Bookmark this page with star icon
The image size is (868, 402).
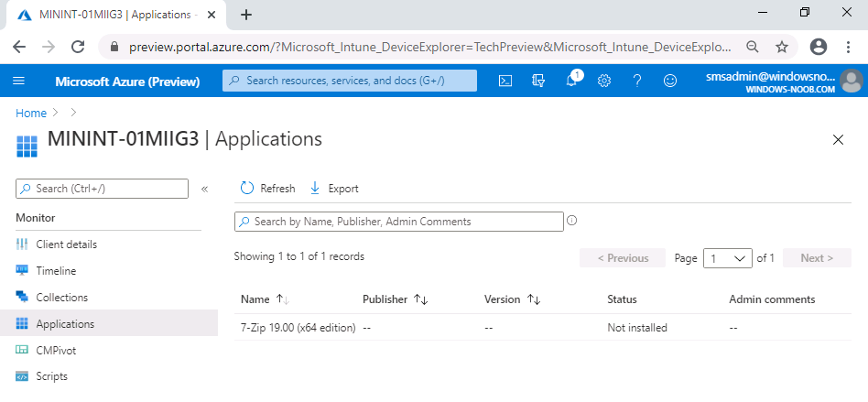pyautogui.click(x=782, y=47)
